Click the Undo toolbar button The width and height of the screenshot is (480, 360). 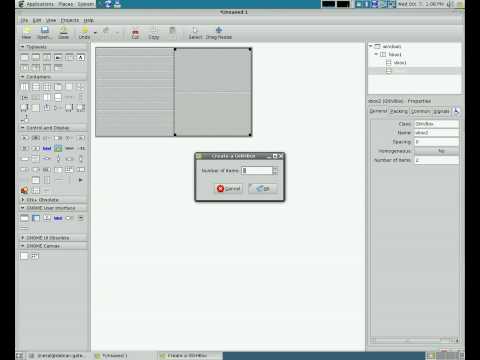click(84, 33)
